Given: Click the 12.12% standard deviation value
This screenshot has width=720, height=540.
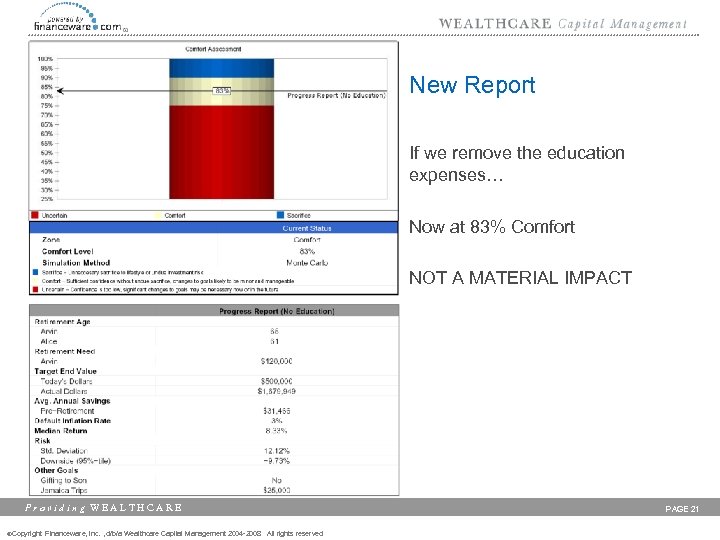Looking at the screenshot, I should point(276,451).
